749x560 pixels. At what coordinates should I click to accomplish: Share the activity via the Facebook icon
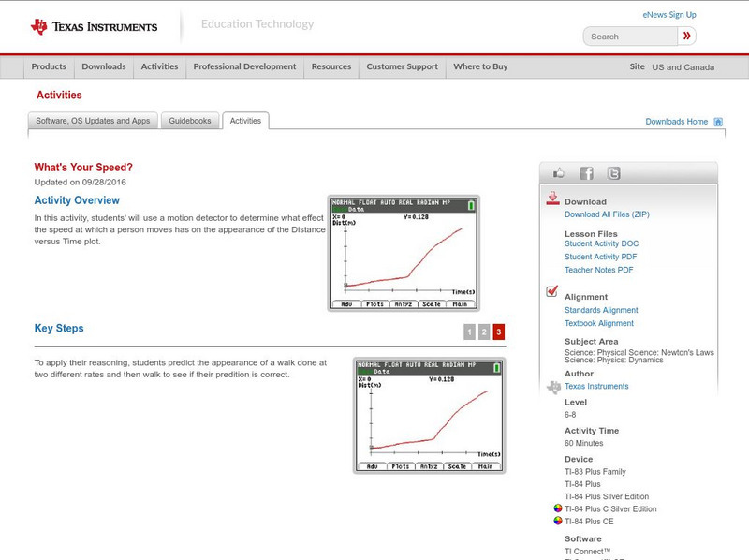585,173
